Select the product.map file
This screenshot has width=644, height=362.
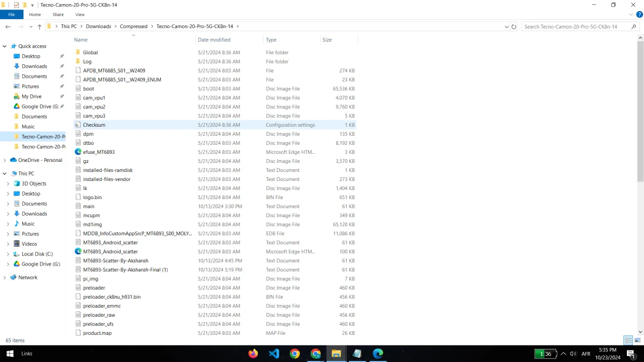pyautogui.click(x=97, y=333)
